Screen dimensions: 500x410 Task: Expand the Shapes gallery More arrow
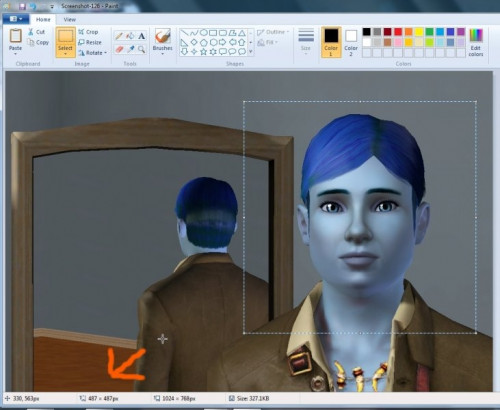tap(251, 52)
